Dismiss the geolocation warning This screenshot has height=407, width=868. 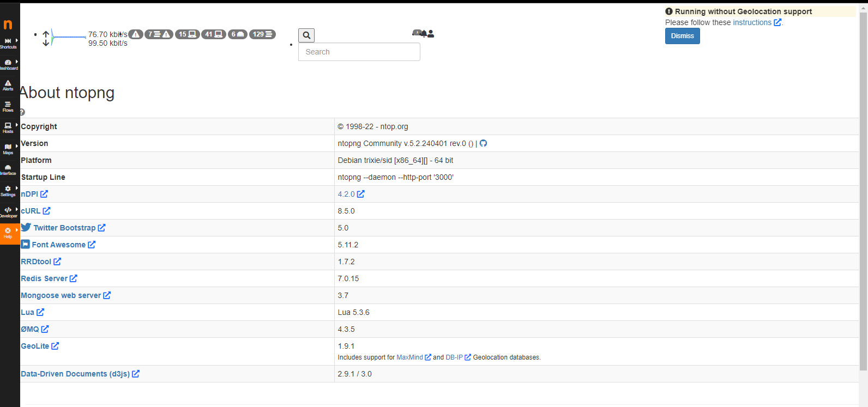coord(682,36)
